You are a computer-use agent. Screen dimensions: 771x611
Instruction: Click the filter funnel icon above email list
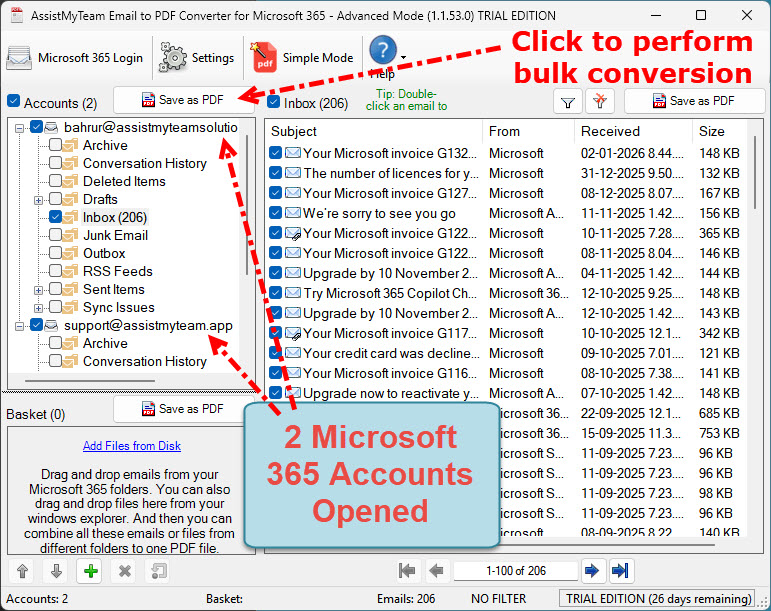[x=567, y=101]
